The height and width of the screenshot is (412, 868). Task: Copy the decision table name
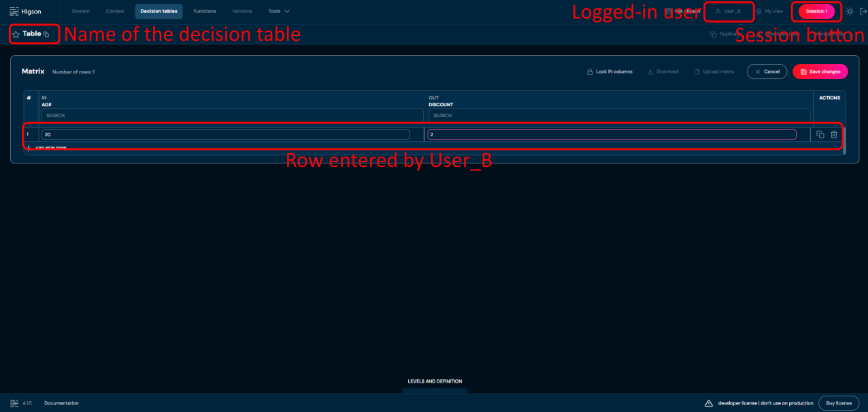click(46, 34)
